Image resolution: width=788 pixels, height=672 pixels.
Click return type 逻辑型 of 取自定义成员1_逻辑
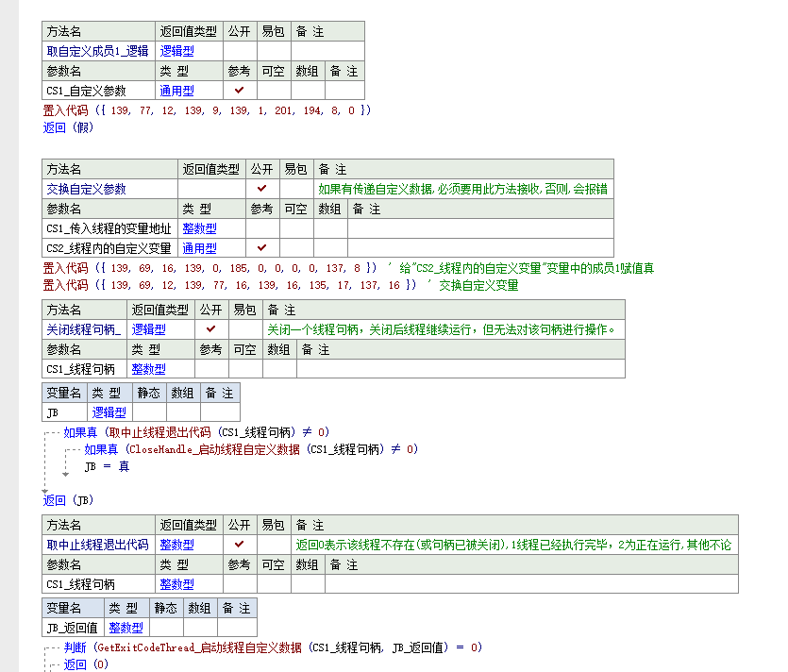point(176,51)
